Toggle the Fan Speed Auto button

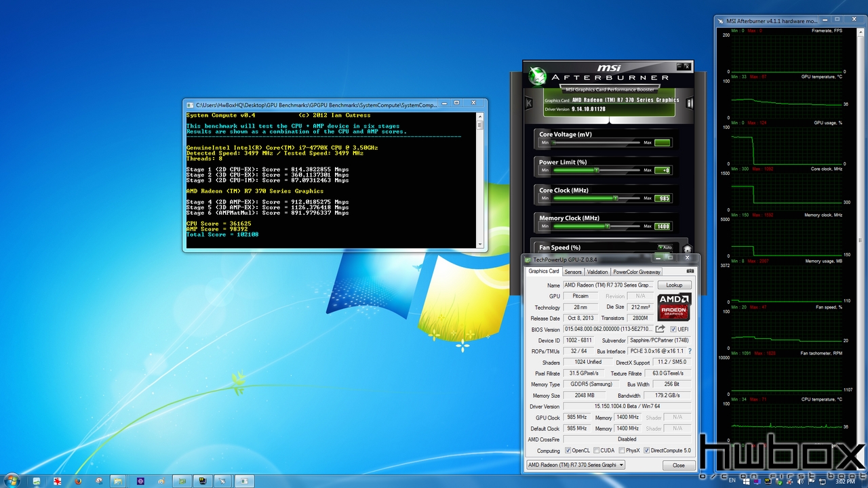(665, 247)
